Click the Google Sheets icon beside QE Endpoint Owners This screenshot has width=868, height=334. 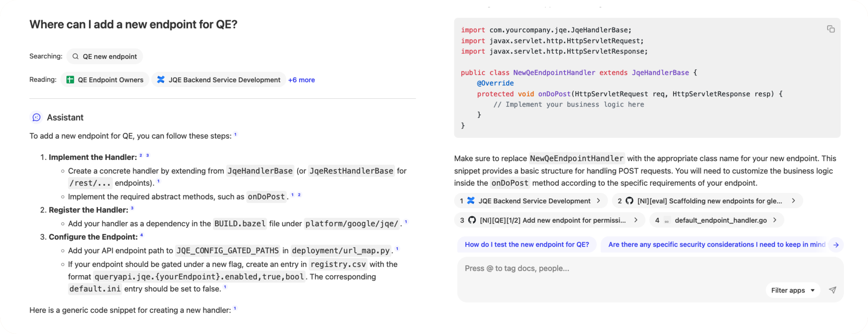[70, 79]
